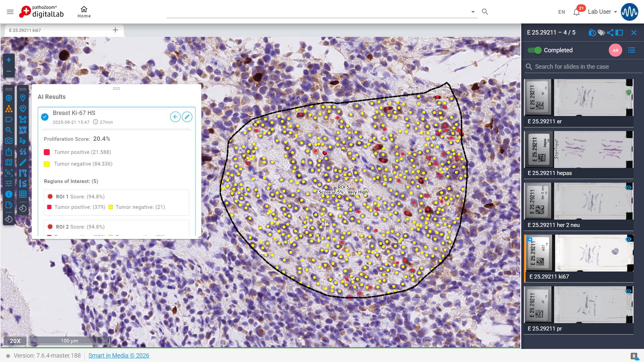
Task: Expand the top search bar dropdown arrow
Action: 473,12
